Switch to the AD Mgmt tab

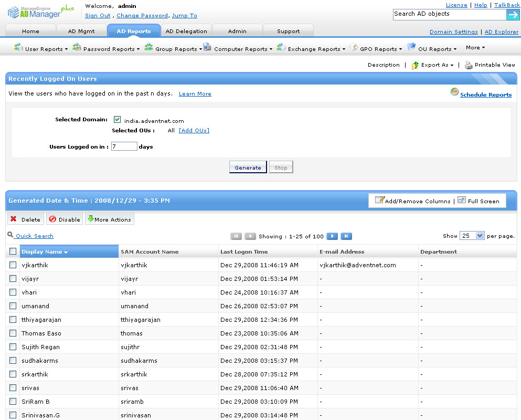pos(81,31)
